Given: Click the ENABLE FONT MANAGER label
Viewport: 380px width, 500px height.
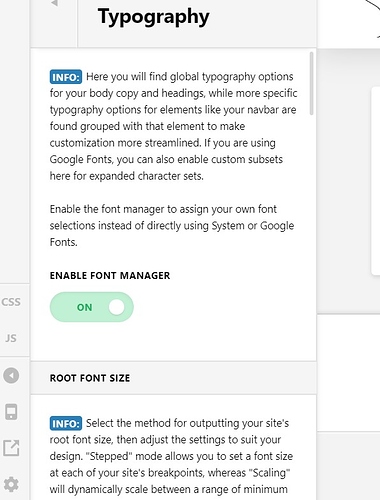Looking at the screenshot, I should pyautogui.click(x=110, y=276).
